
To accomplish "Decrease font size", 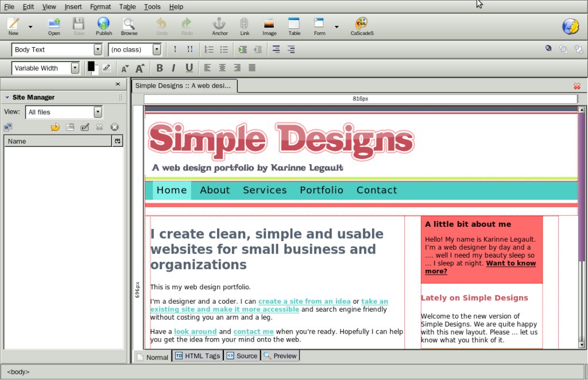I will pyautogui.click(x=125, y=68).
